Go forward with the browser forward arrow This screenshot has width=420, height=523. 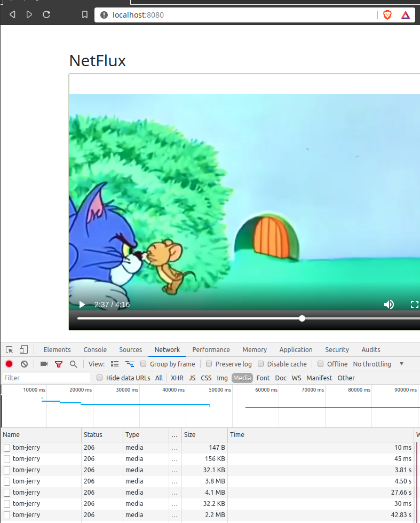[x=29, y=14]
